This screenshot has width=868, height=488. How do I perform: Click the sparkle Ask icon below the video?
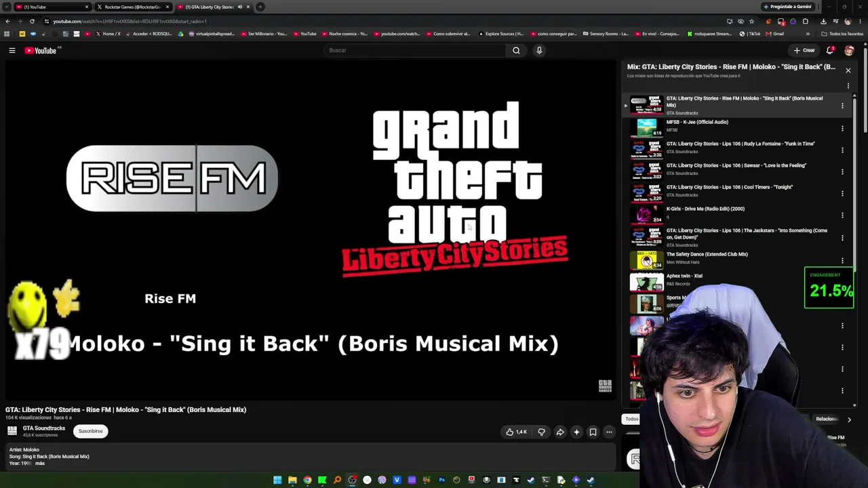point(576,432)
